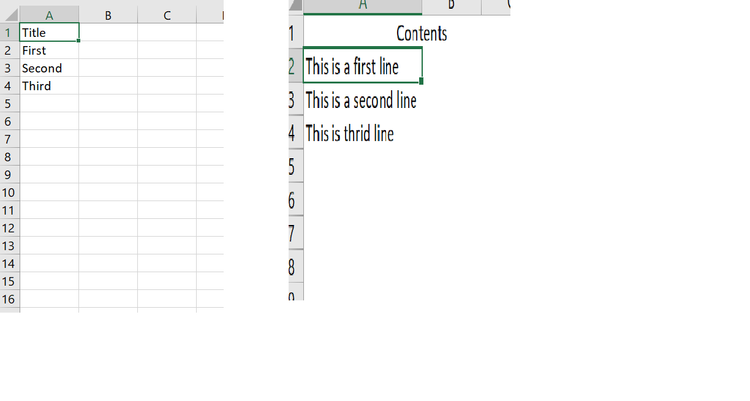Select column C header in left sheet
The width and height of the screenshot is (750, 401).
(x=167, y=15)
